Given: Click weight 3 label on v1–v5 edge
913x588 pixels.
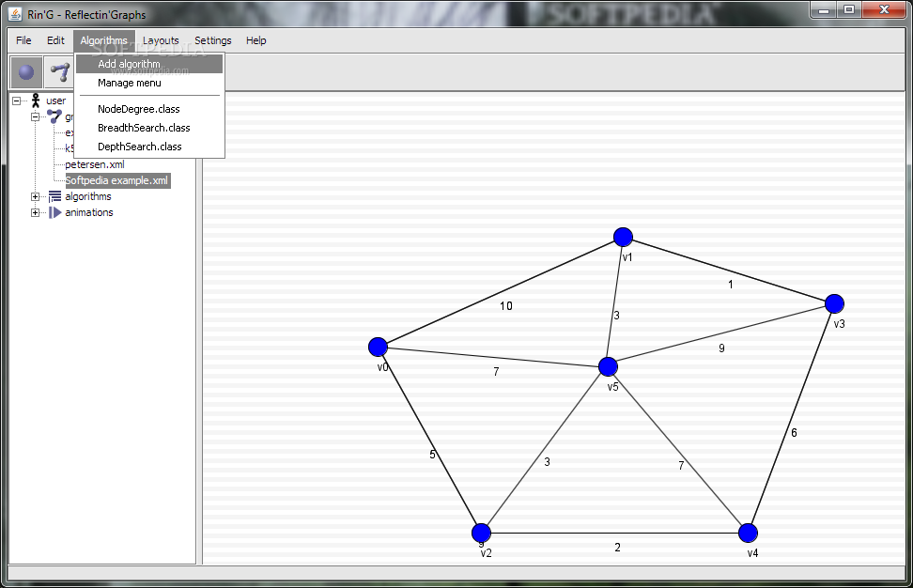Looking at the screenshot, I should tap(616, 316).
